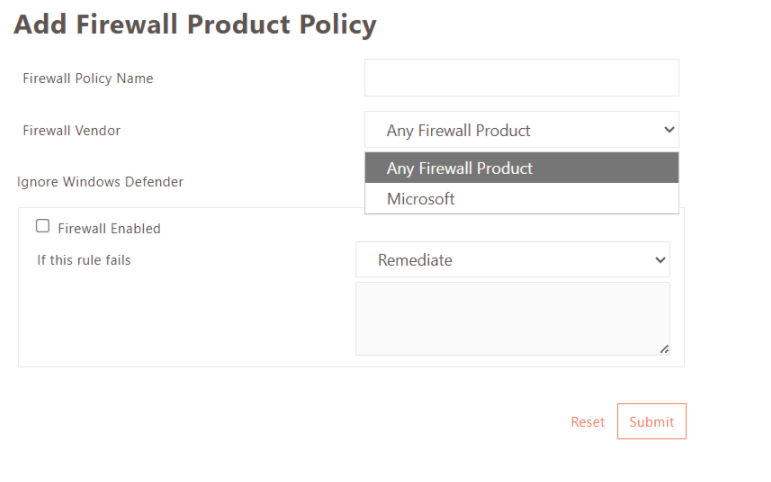
Task: Click the Firewall Vendor label
Action: click(x=72, y=130)
